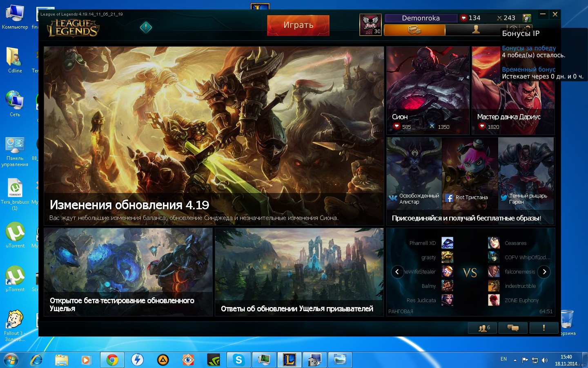Click the League of Legends logo
This screenshot has width=588, height=368.
(73, 29)
